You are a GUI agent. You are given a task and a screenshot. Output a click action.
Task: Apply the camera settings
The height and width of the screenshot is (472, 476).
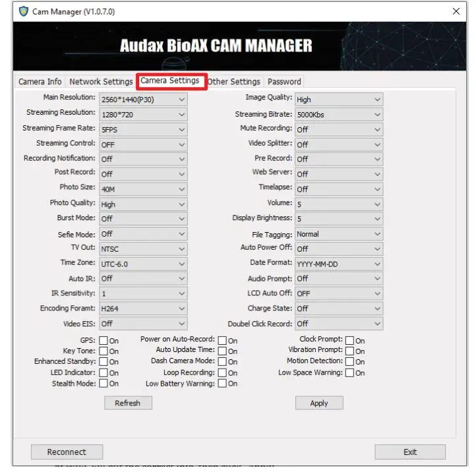(x=319, y=403)
